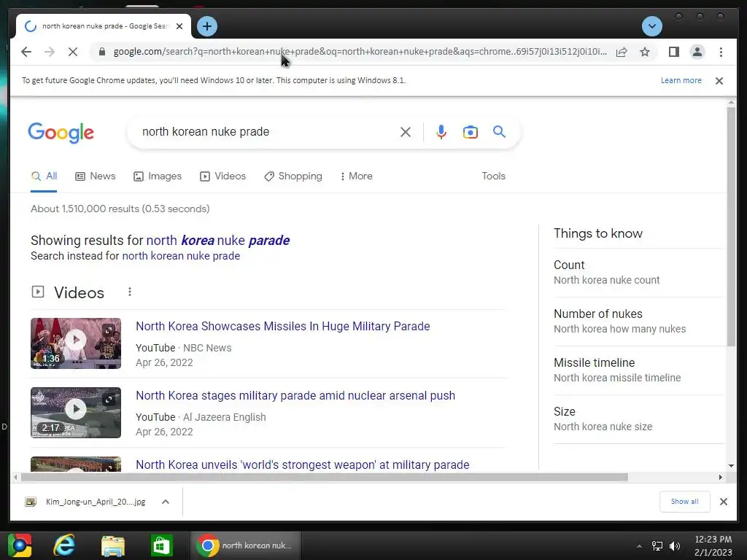Click Learn more about Chrome updates
This screenshot has width=747, height=560.
pos(681,80)
